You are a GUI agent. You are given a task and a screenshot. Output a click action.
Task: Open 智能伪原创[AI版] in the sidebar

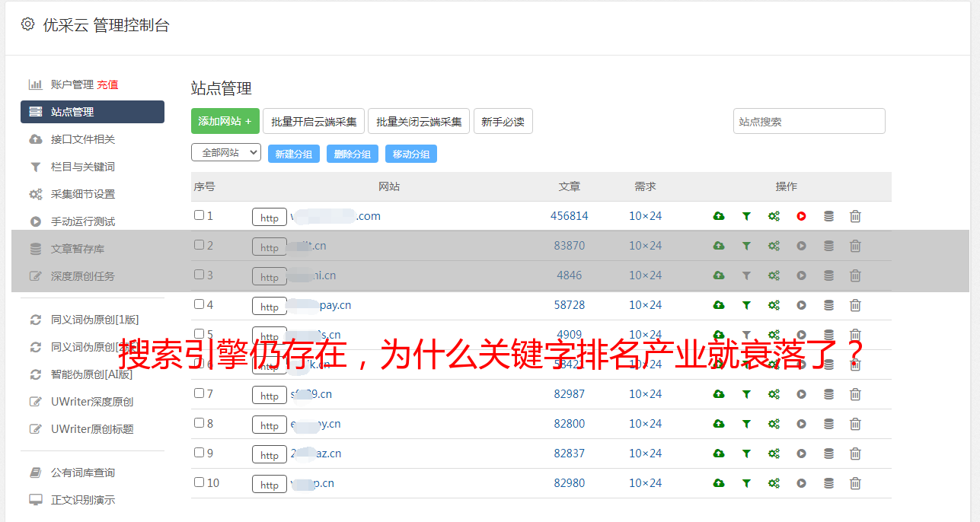[92, 374]
